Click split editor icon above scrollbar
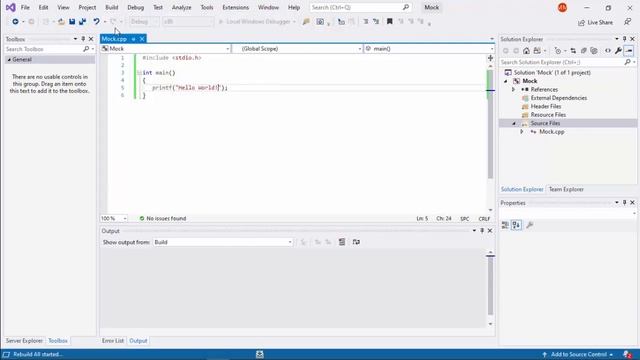The height and width of the screenshot is (360, 640). pos(490,58)
